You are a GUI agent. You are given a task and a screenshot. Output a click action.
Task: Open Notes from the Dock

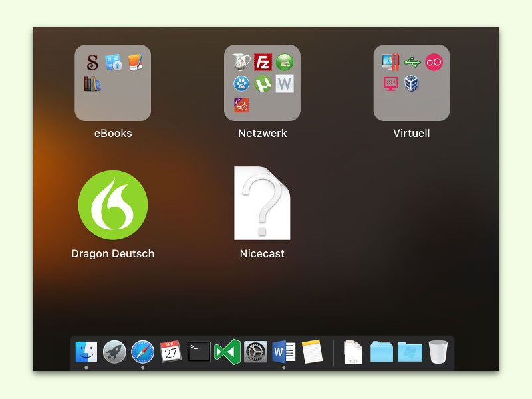click(x=312, y=352)
